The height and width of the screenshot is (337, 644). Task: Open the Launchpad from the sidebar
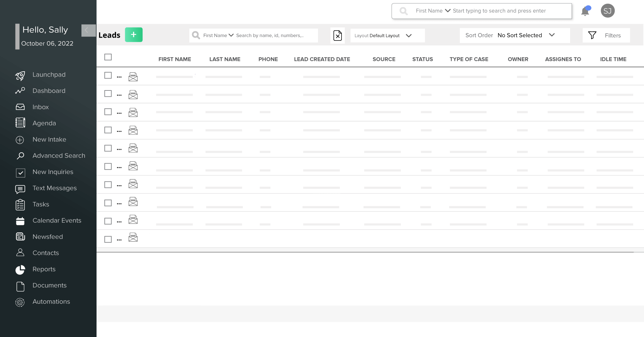click(20, 75)
